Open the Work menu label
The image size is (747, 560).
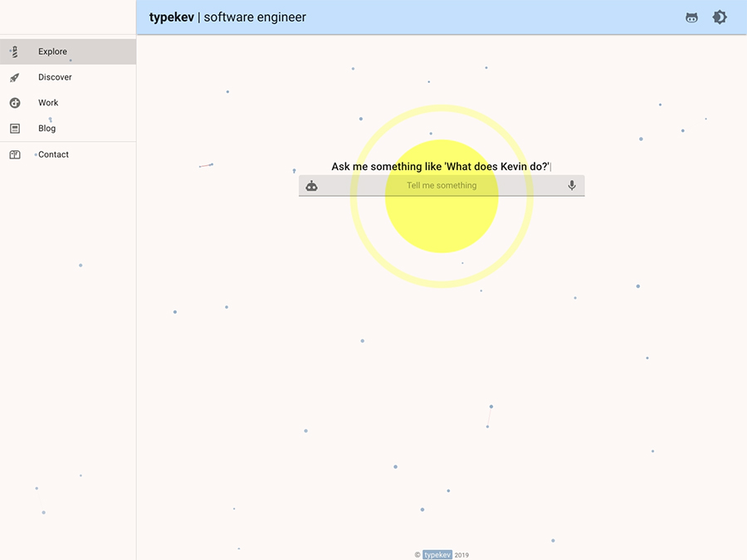(48, 103)
